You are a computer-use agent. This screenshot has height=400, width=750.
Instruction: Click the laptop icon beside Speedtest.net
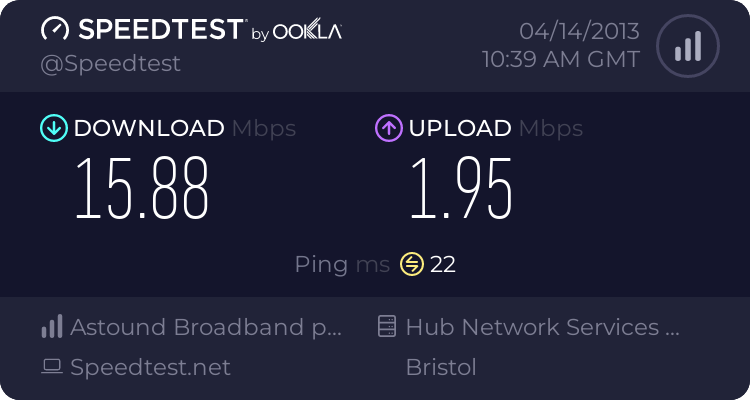(52, 368)
